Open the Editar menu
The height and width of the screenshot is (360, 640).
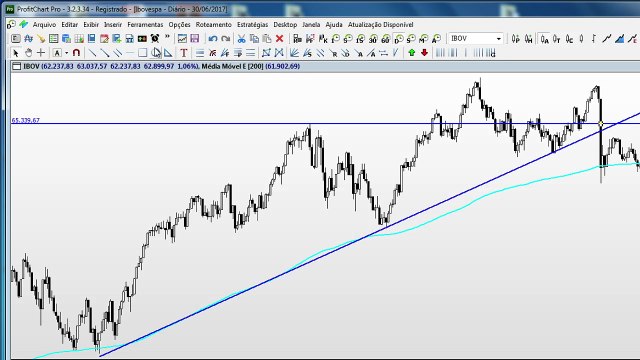[70, 24]
